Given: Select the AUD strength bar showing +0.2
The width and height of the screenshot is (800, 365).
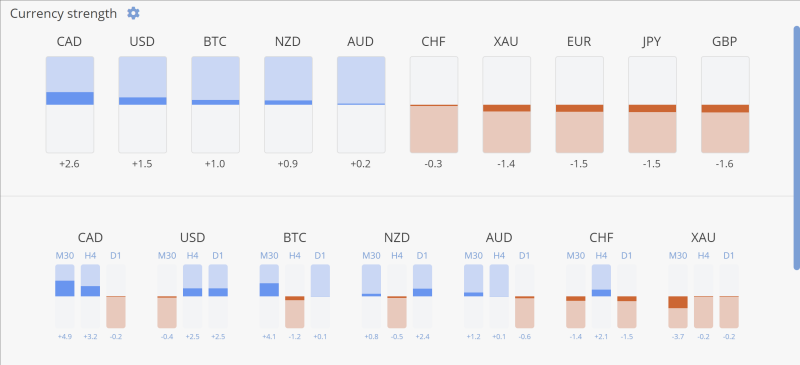Looking at the screenshot, I should pos(361,105).
